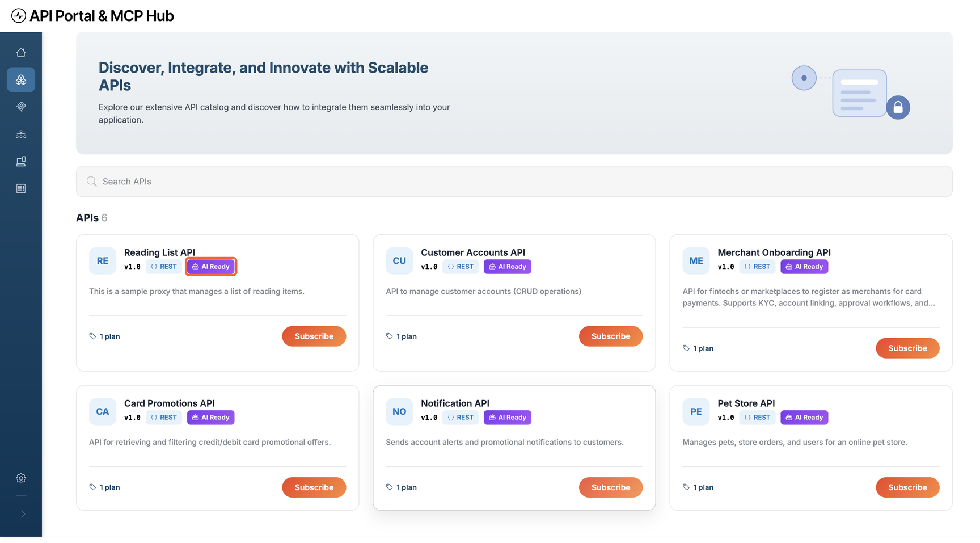Image resolution: width=980 pixels, height=543 pixels.
Task: Open the Pet Store API title
Action: [746, 403]
